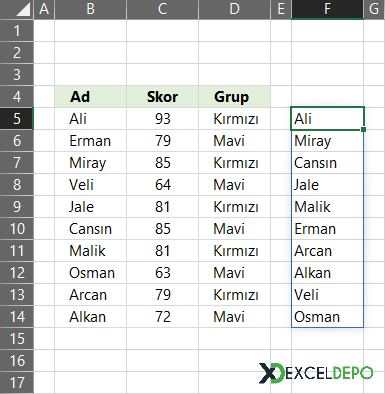This screenshot has height=394, width=385.
Task: Select column B header
Action: coord(90,9)
